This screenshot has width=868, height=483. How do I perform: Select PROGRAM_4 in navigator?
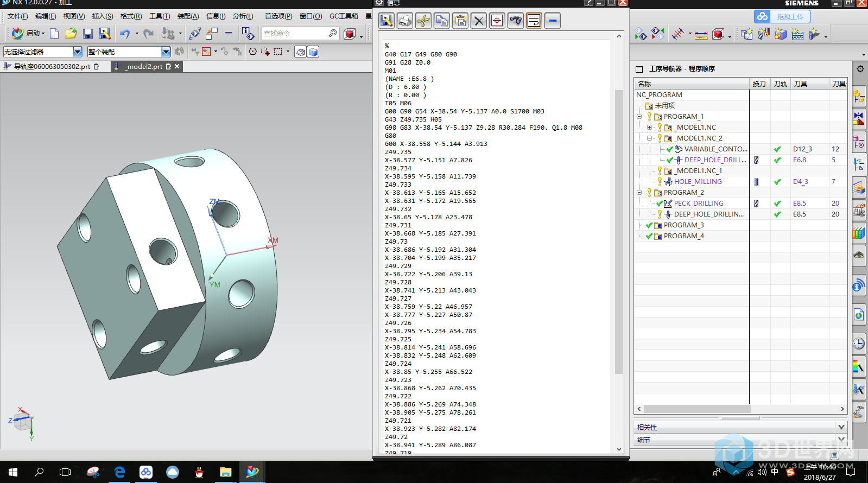(x=683, y=236)
